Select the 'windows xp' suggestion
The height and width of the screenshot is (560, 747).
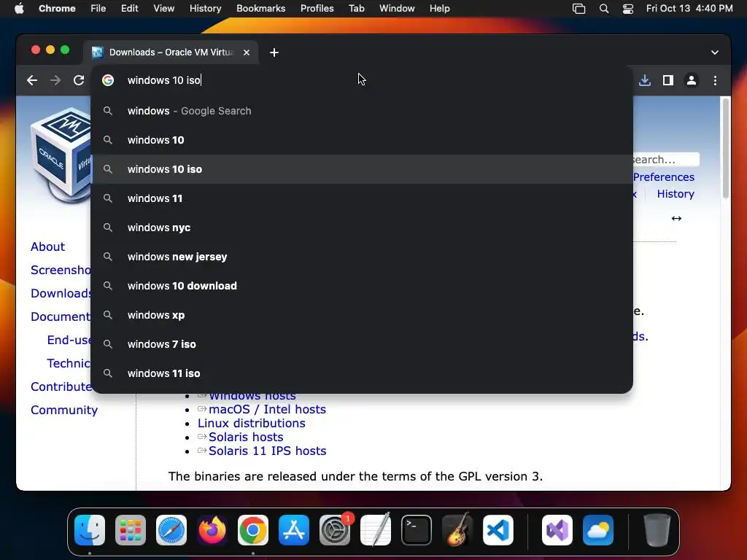click(x=362, y=315)
